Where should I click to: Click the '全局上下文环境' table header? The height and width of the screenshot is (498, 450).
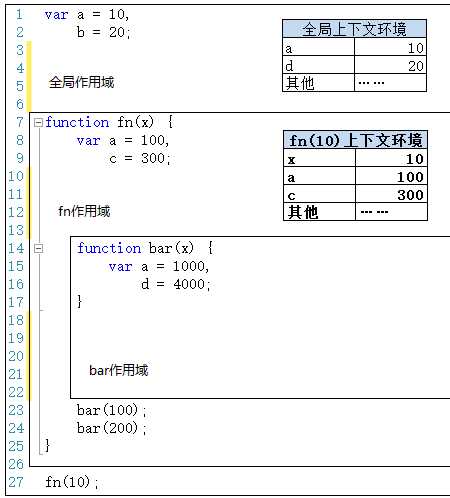point(354,29)
